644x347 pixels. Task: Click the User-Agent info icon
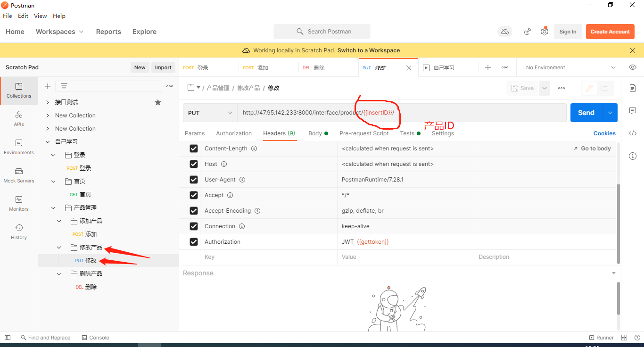[x=242, y=180]
